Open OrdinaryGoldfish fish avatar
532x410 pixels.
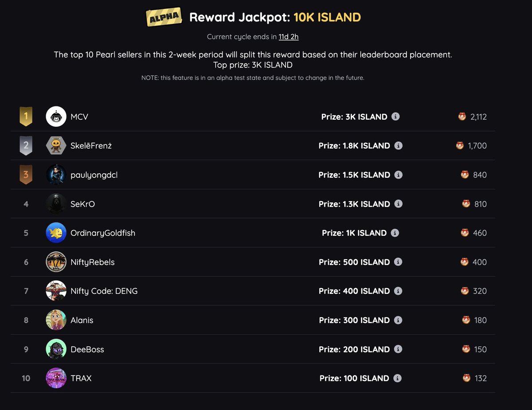click(x=56, y=233)
